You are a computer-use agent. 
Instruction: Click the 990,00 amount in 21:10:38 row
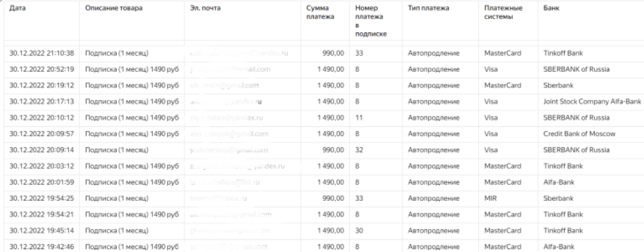[333, 53]
